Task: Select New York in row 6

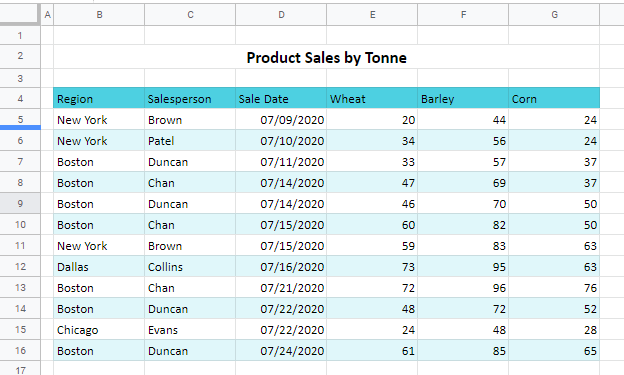Action: click(x=99, y=141)
